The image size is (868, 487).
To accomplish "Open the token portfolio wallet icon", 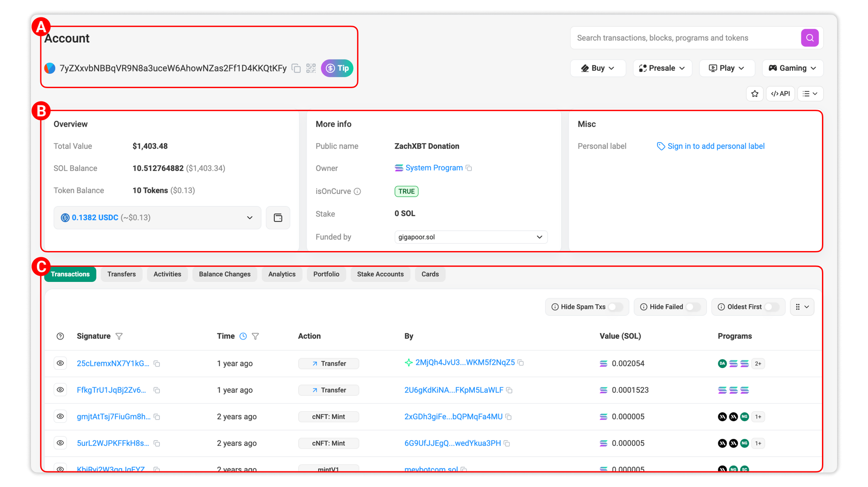I will point(278,218).
